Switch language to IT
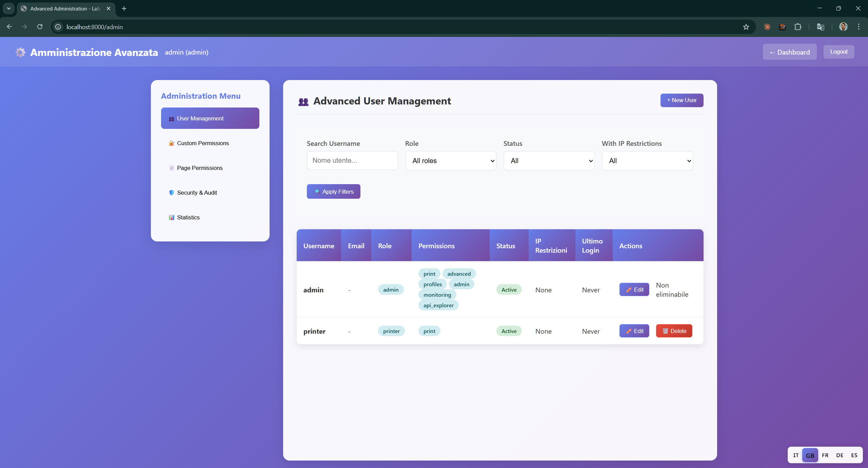868x468 pixels. click(796, 455)
